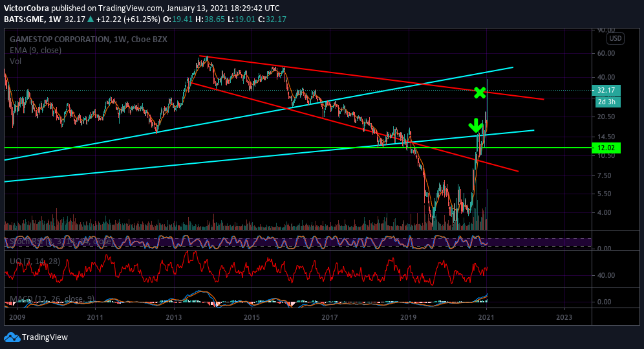Viewport: 644px width, 349px height.
Task: Click the 32.17 current price label
Action: pyautogui.click(x=606, y=90)
